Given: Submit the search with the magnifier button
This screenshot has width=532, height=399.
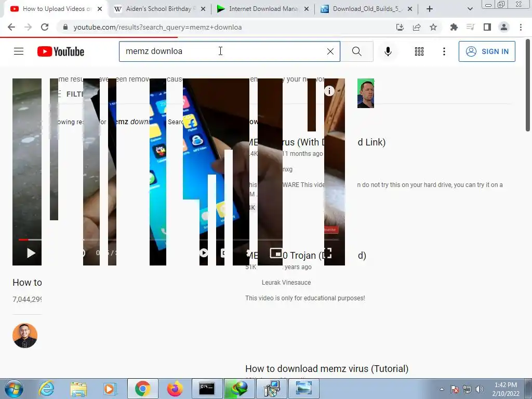Looking at the screenshot, I should pos(356,51).
